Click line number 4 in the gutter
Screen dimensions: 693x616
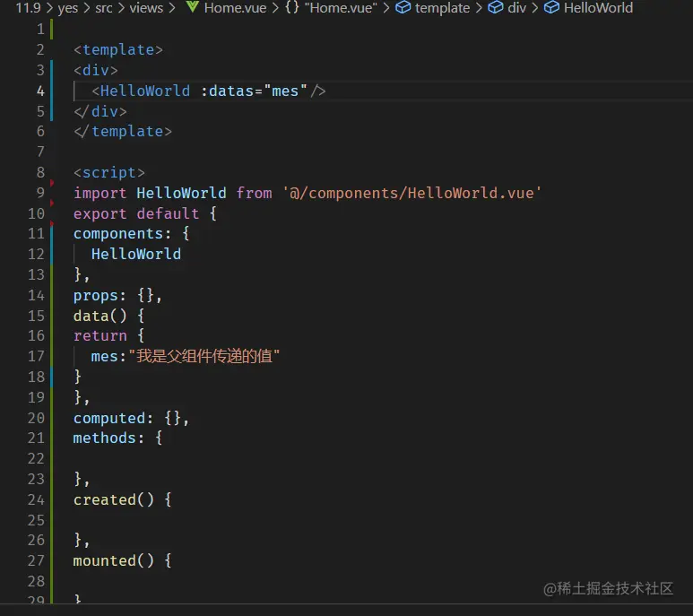tap(40, 91)
